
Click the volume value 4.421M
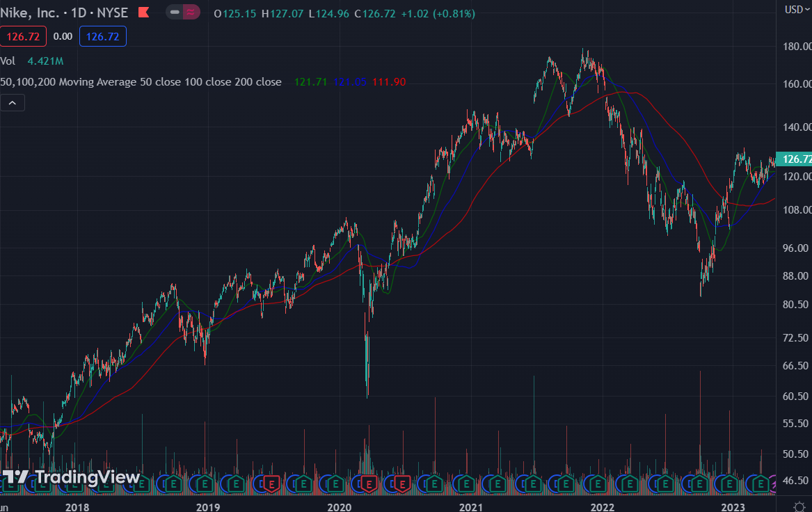[45, 61]
